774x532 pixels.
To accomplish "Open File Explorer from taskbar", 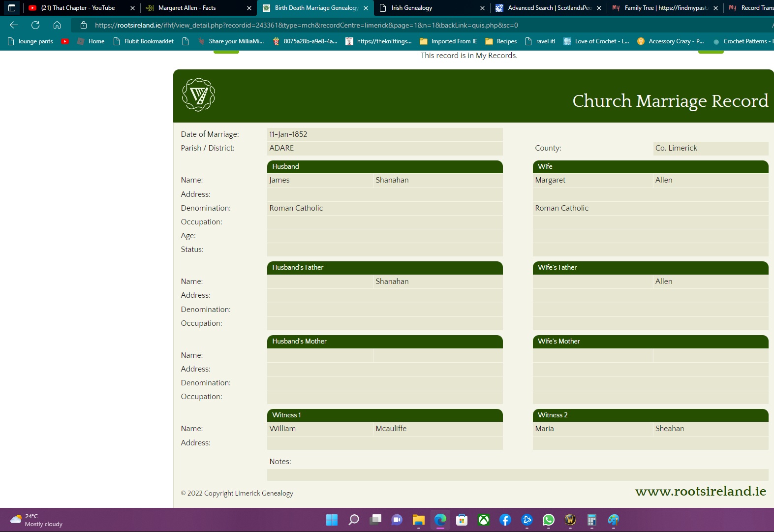I will click(419, 520).
